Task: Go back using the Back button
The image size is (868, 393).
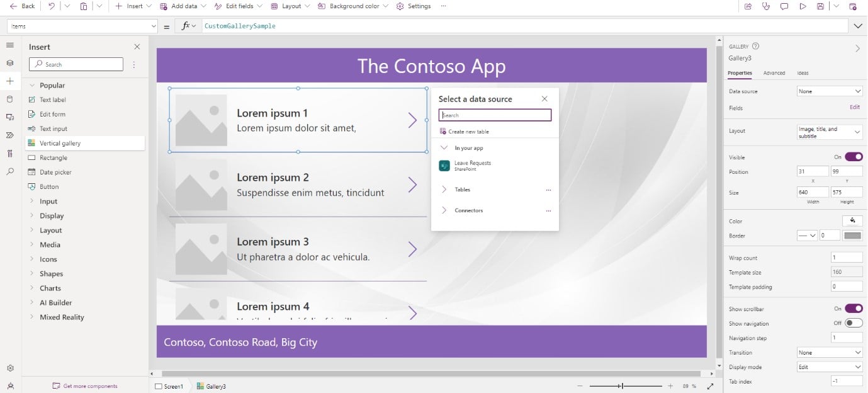Action: 22,6
